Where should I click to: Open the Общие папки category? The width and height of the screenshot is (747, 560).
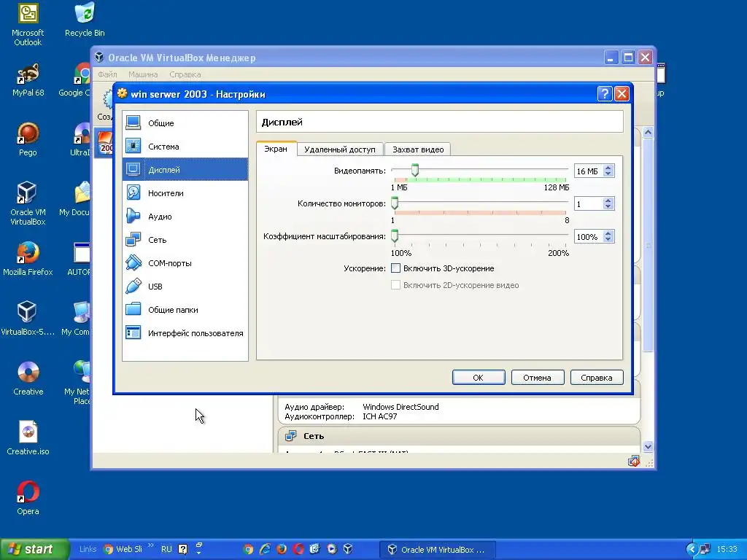(x=185, y=309)
